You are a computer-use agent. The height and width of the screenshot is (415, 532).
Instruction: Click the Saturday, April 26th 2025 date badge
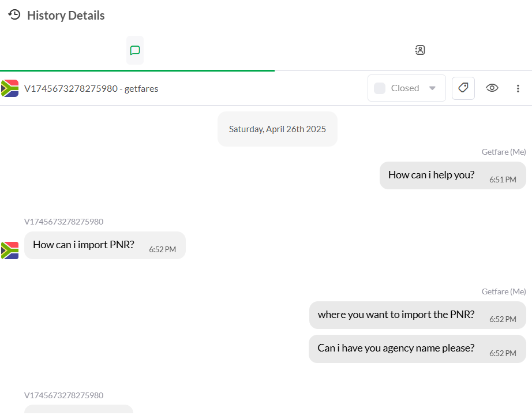pyautogui.click(x=277, y=129)
